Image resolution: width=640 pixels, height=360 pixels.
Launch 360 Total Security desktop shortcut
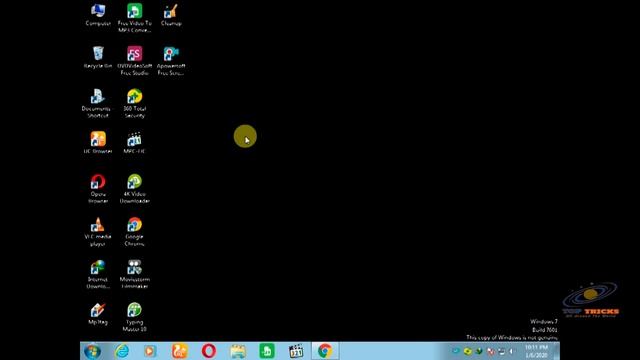[x=134, y=104]
